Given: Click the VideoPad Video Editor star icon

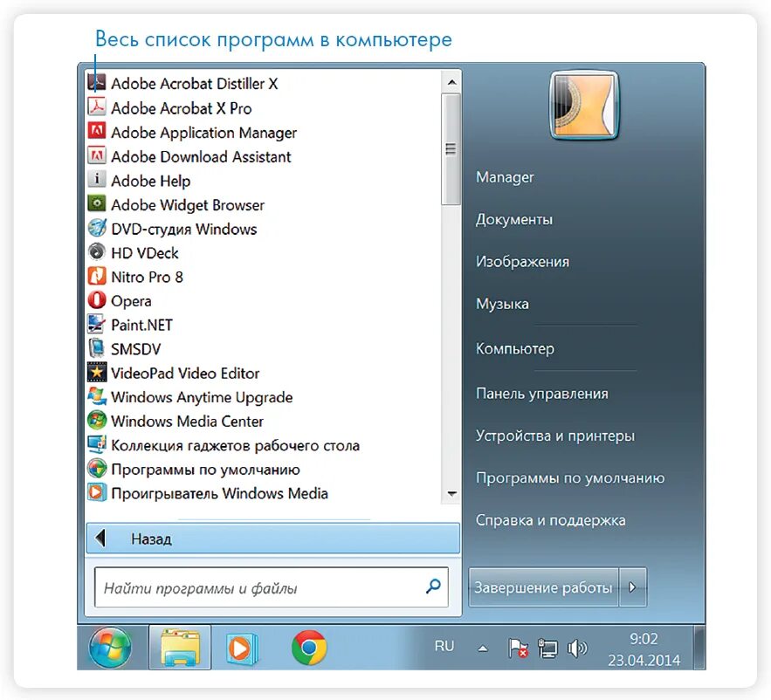Looking at the screenshot, I should click(96, 372).
